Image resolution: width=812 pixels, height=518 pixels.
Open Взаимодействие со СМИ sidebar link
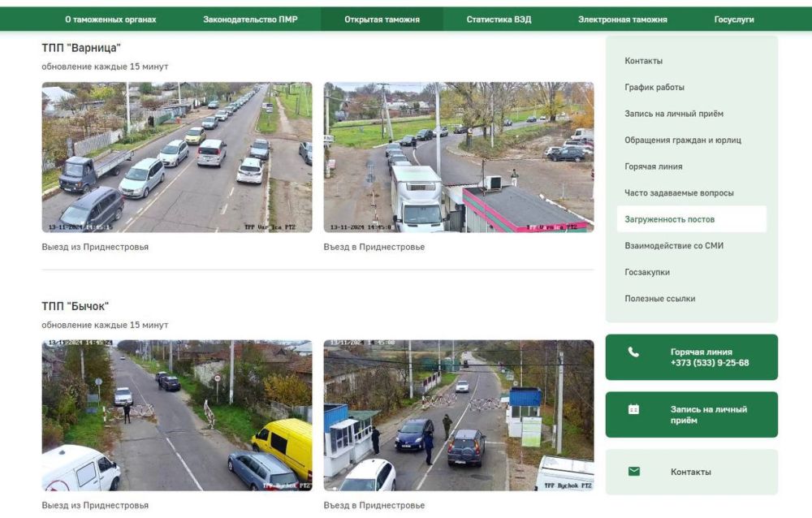[674, 246]
